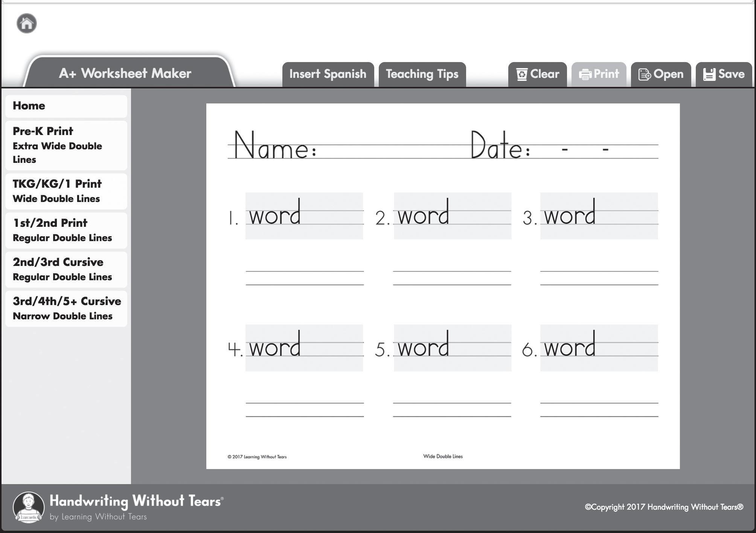Click word field number 6
Image resolution: width=756 pixels, height=533 pixels.
[599, 348]
